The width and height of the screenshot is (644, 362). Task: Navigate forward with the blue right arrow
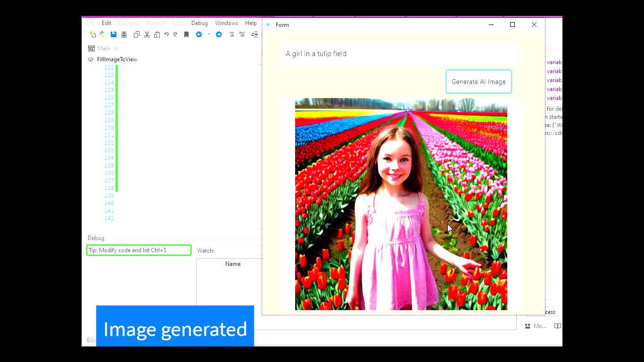[219, 34]
